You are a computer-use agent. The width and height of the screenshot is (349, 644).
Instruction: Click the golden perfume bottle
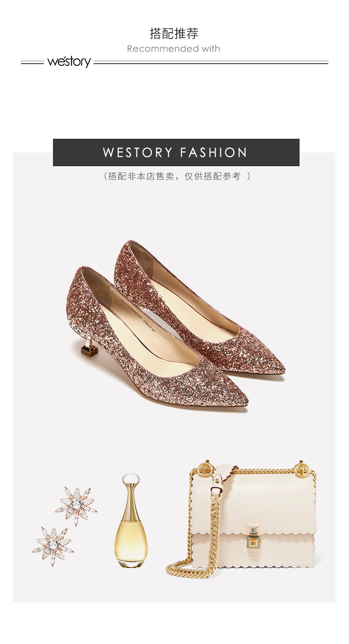click(131, 521)
